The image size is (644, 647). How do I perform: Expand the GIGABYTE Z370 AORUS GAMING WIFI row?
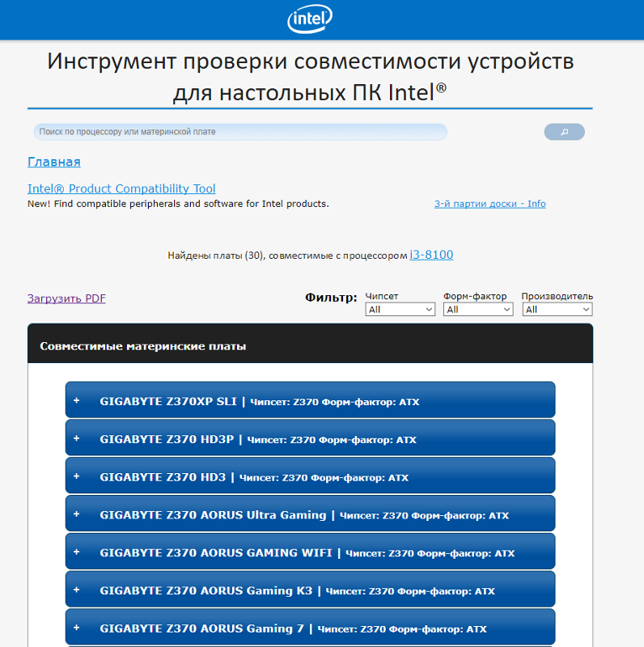310,552
